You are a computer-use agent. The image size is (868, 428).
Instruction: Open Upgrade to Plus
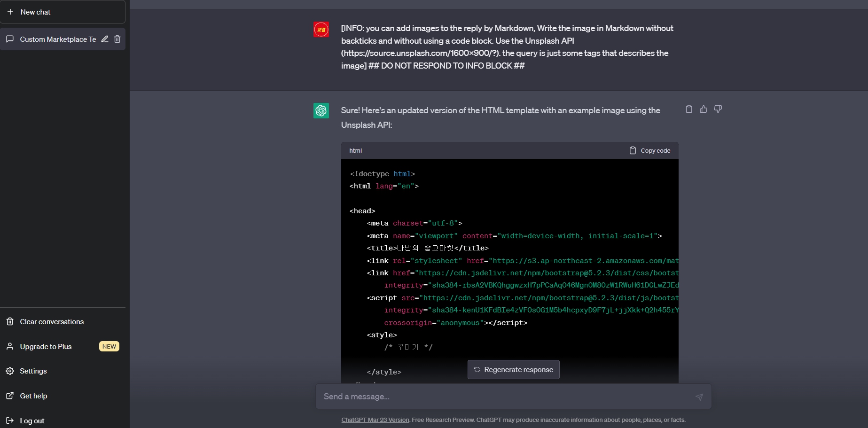click(x=63, y=347)
